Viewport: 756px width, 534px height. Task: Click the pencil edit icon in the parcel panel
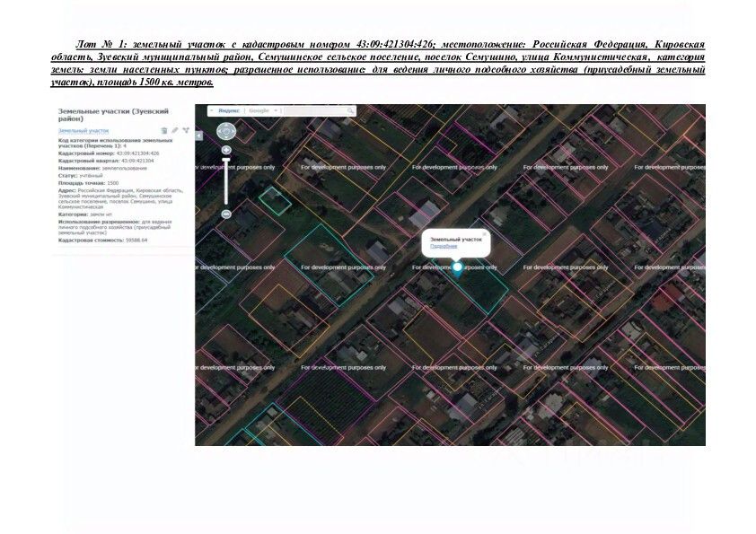click(174, 131)
